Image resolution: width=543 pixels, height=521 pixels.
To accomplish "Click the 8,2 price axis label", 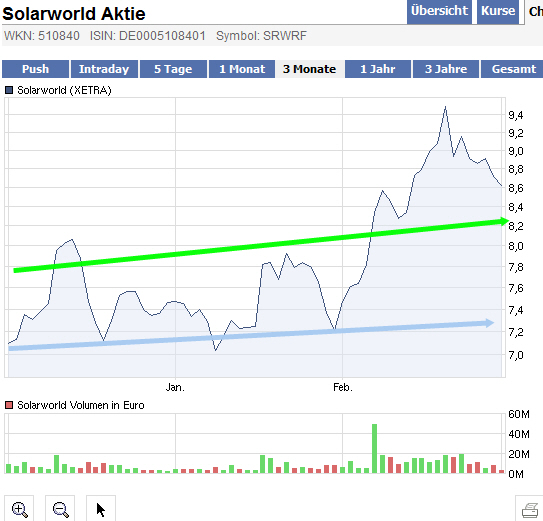I will [516, 226].
